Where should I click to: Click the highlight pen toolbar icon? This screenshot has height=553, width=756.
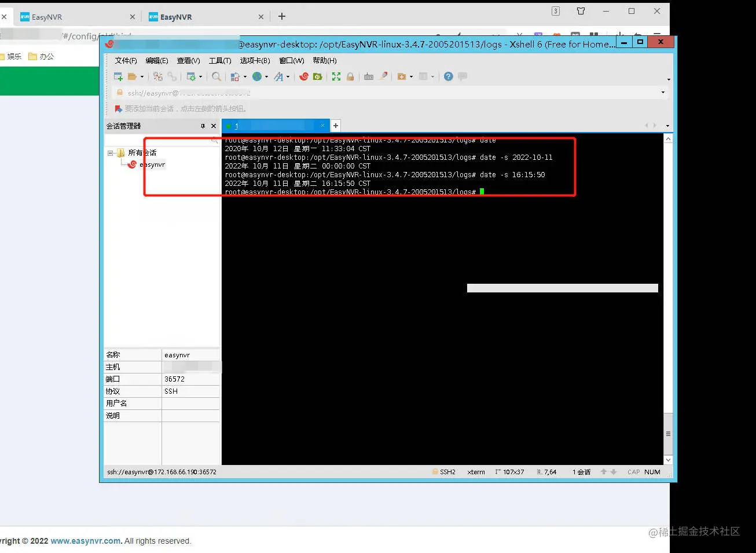383,76
